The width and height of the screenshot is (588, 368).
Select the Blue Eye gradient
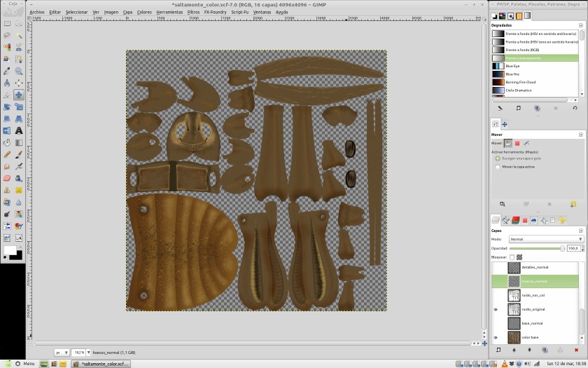(x=535, y=66)
